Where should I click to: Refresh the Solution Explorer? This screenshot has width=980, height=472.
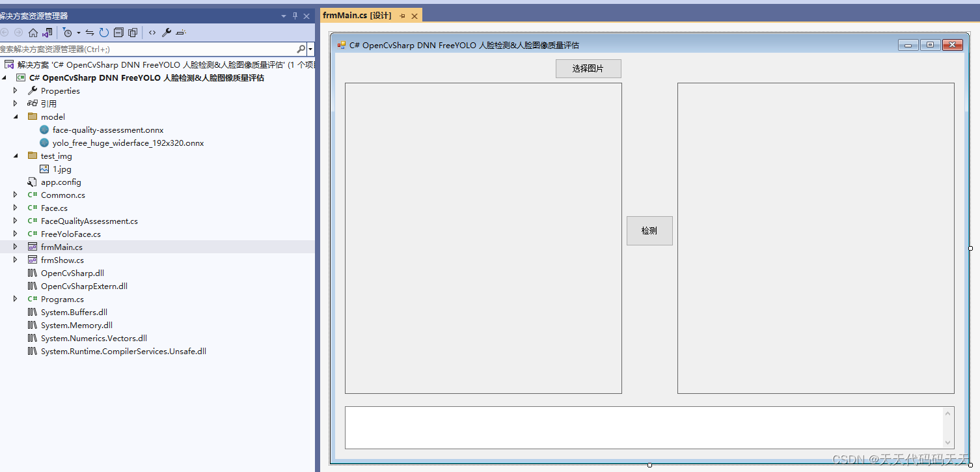point(104,33)
